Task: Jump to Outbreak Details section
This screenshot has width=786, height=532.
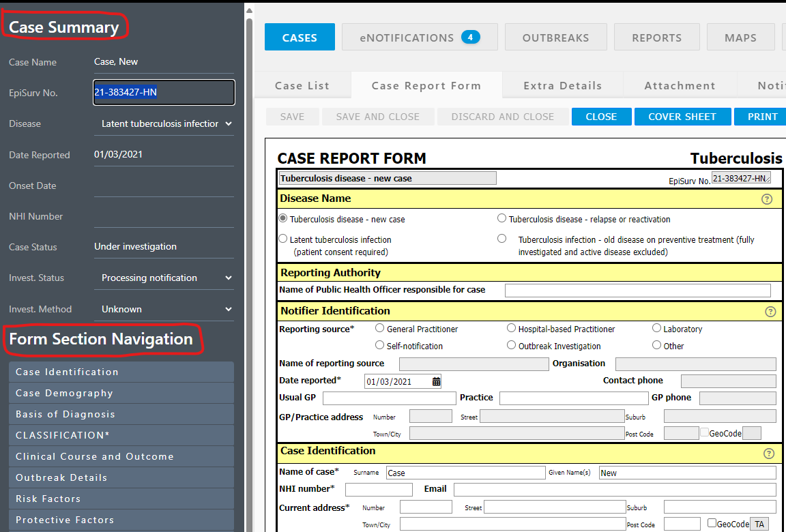Action: tap(121, 477)
